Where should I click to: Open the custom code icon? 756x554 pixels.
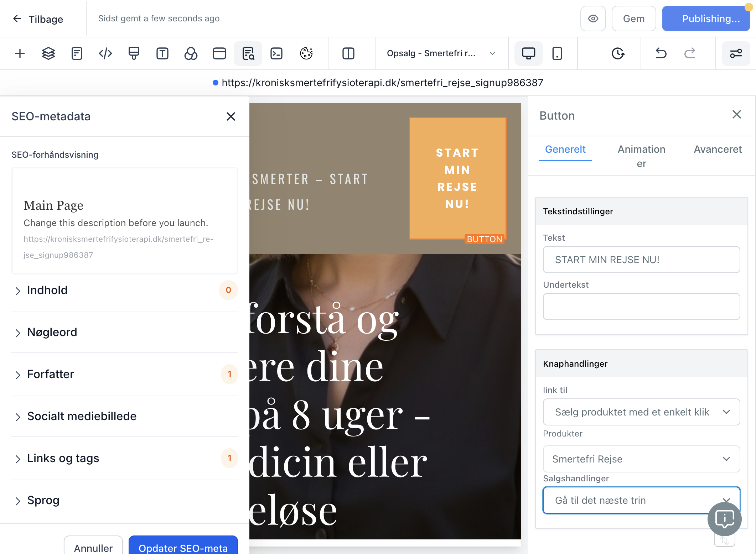click(x=105, y=53)
